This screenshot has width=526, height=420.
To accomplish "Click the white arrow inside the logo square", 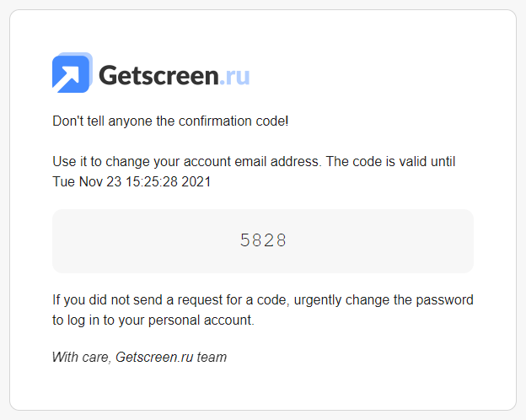I will point(68,78).
